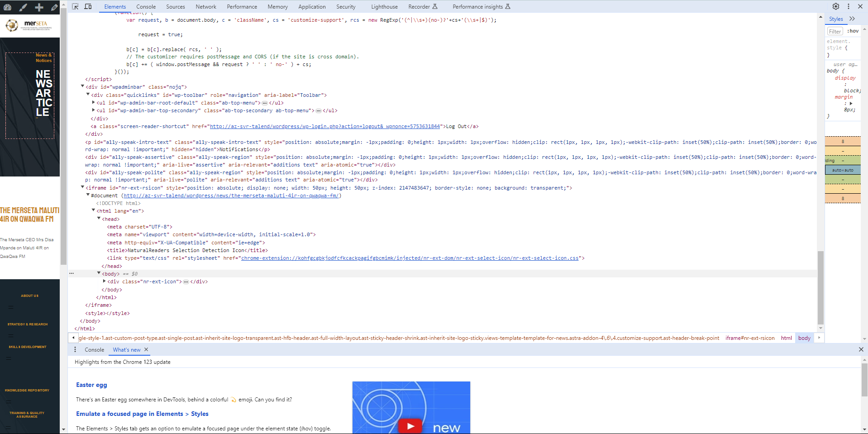Select the iframe#nr-ext-rsicon breadcrumb
Image resolution: width=868 pixels, height=434 pixels.
750,338
